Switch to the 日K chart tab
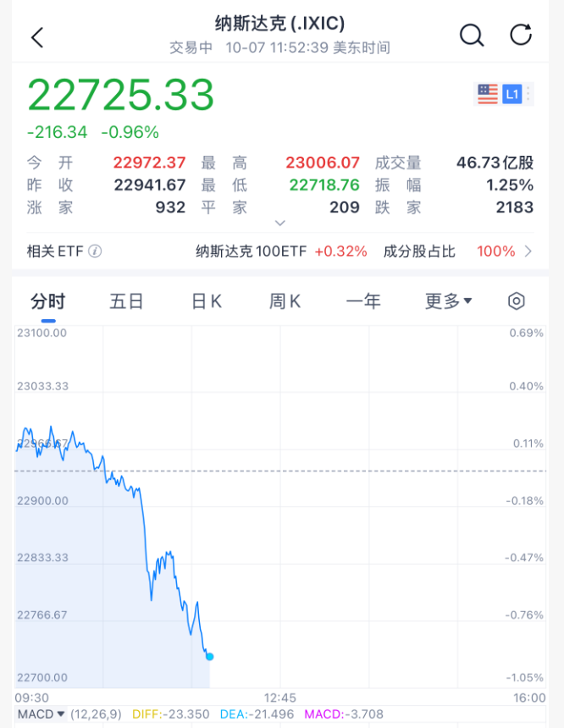The height and width of the screenshot is (728, 564). click(206, 301)
